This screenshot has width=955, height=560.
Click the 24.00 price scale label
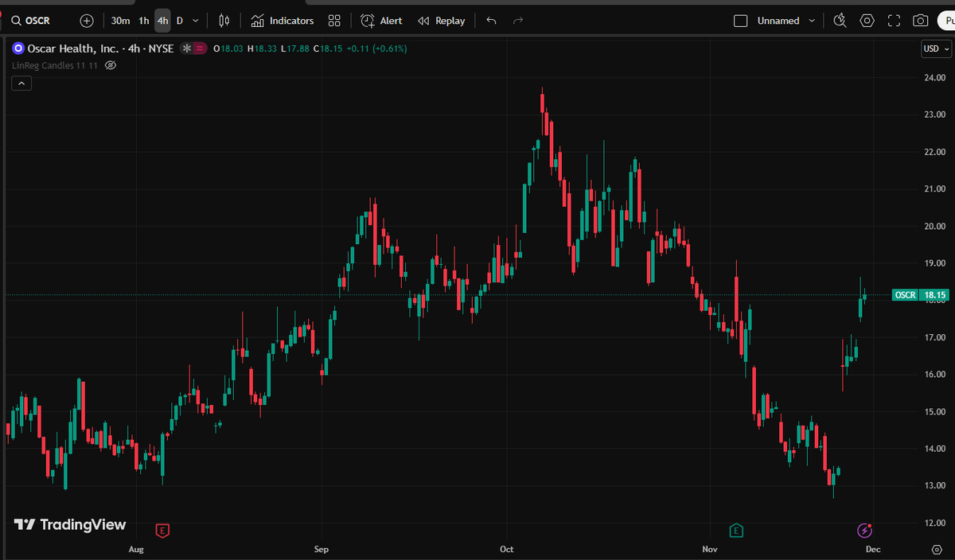pos(934,77)
